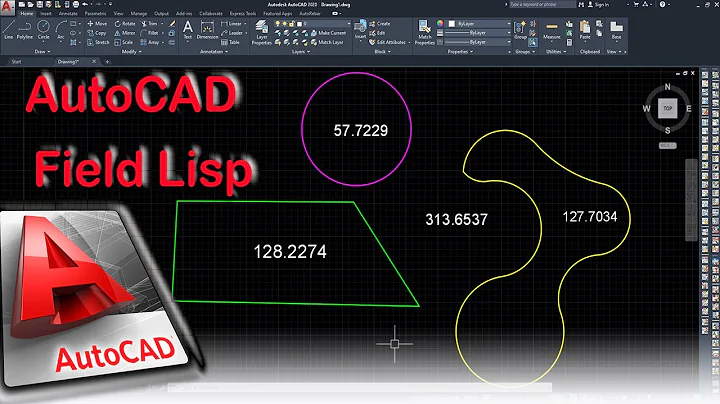Image resolution: width=720 pixels, height=404 pixels.
Task: Click the Save icon in quick access toolbar
Action: pos(39,4)
